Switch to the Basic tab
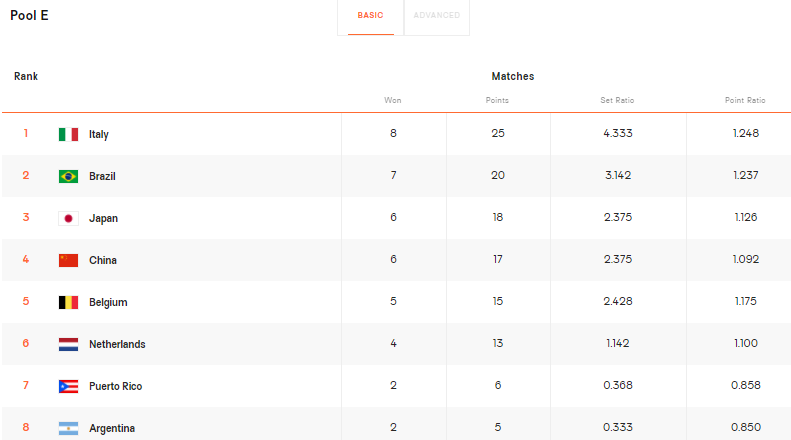Viewport: 791px width, 440px height. pyautogui.click(x=370, y=16)
